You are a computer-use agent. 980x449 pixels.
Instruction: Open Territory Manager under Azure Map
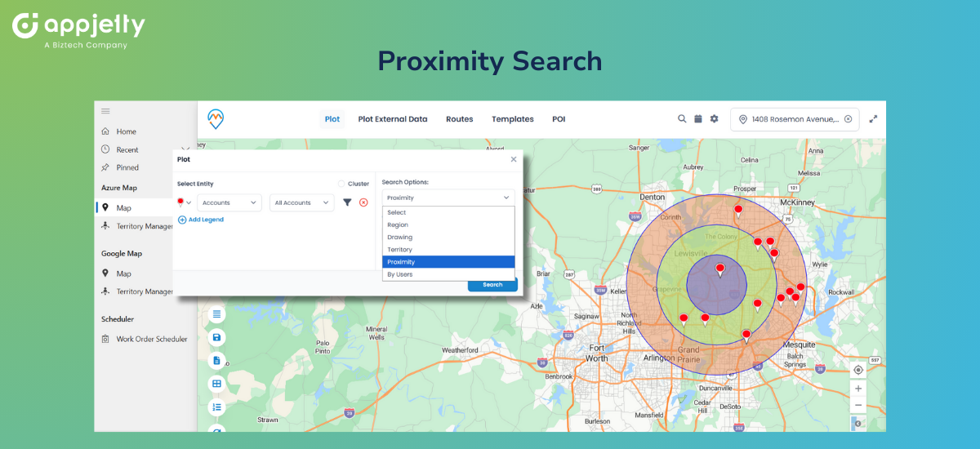pyautogui.click(x=136, y=226)
